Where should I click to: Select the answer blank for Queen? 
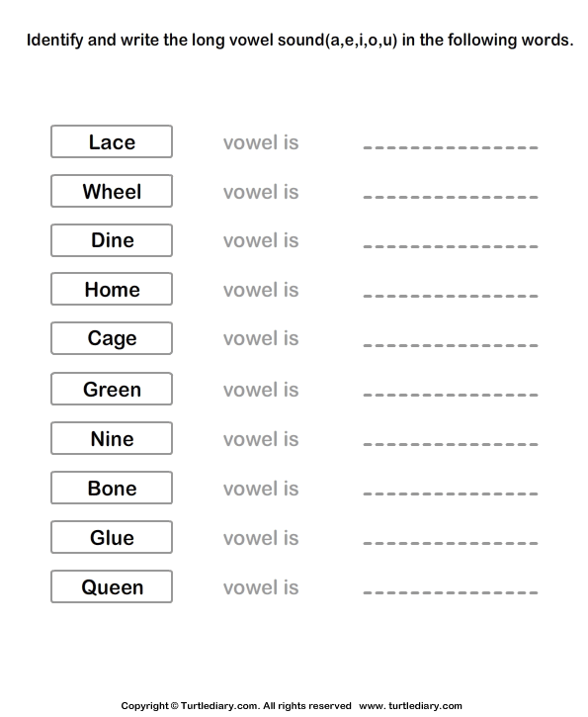tap(451, 592)
